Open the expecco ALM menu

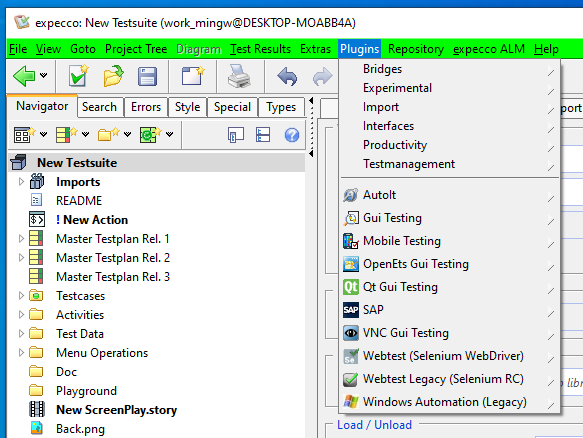489,49
